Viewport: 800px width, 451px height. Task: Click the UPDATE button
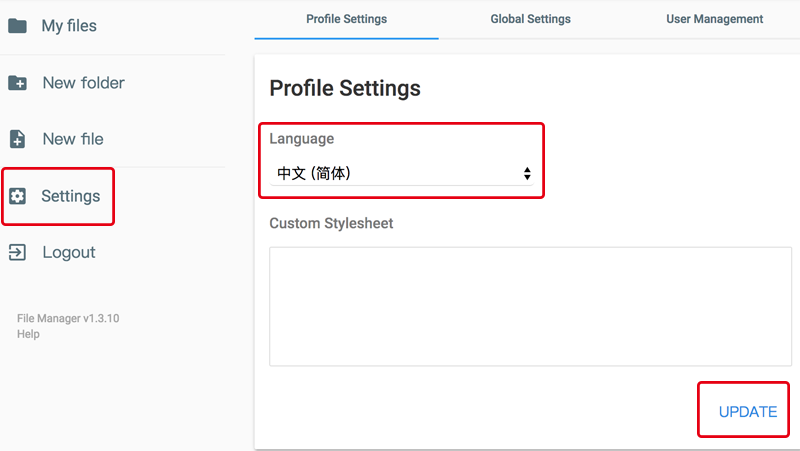(x=747, y=412)
